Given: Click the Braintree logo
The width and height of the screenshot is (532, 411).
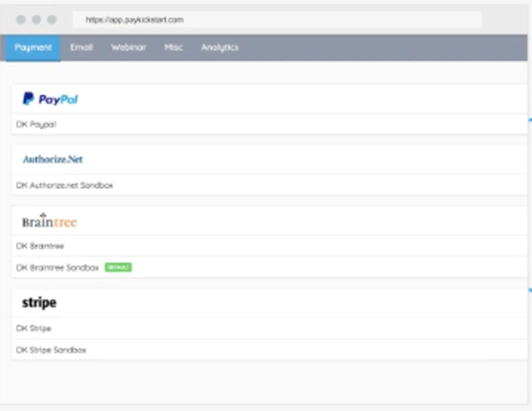Looking at the screenshot, I should point(49,221).
